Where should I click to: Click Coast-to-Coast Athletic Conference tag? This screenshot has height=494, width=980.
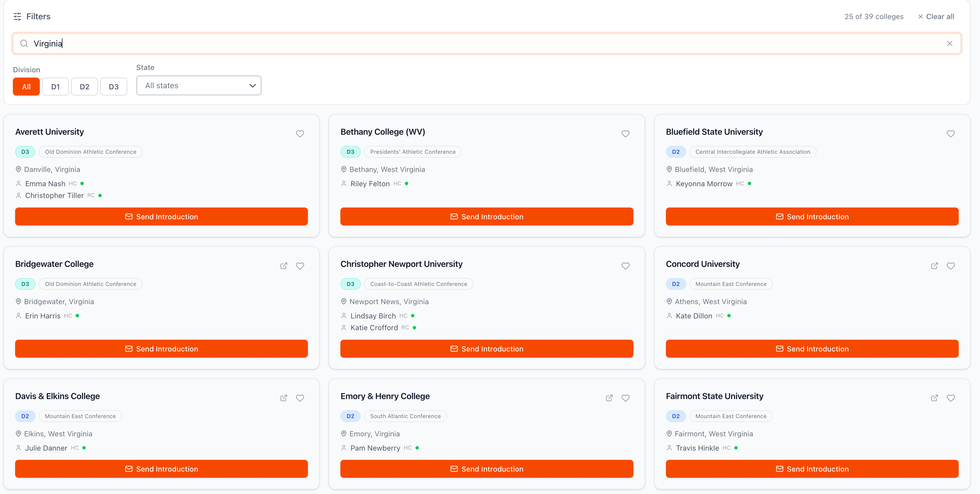pos(419,284)
